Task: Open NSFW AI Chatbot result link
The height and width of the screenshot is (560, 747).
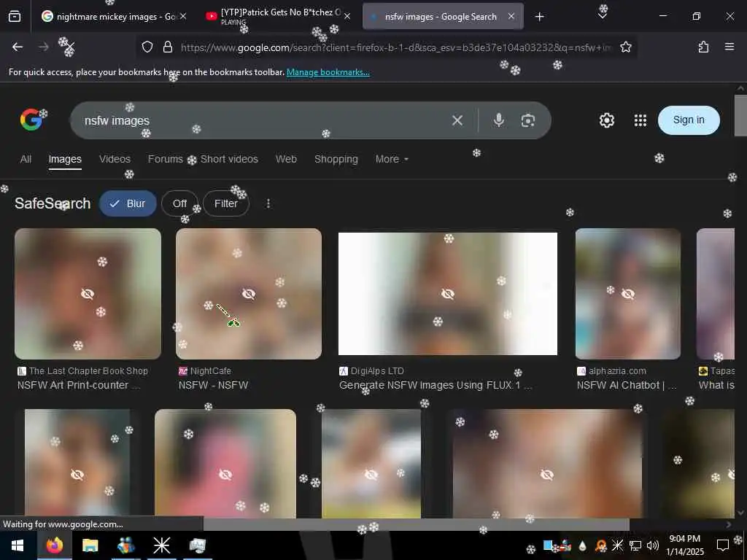Action: tap(627, 385)
